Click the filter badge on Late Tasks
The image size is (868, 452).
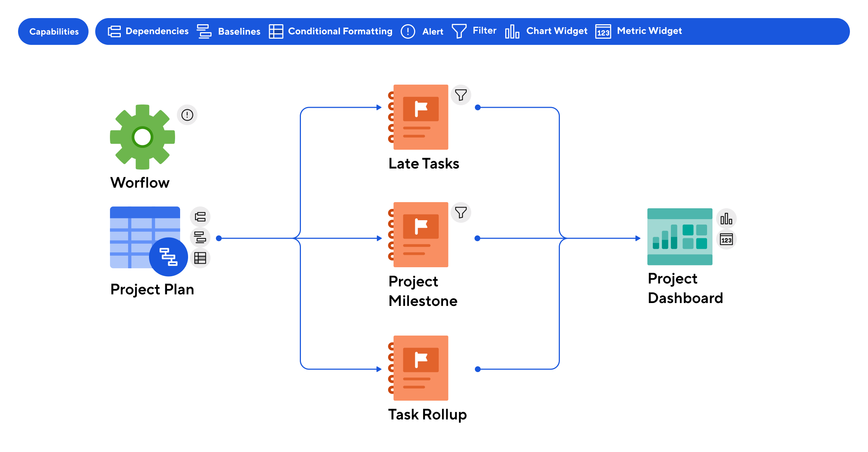pyautogui.click(x=461, y=95)
